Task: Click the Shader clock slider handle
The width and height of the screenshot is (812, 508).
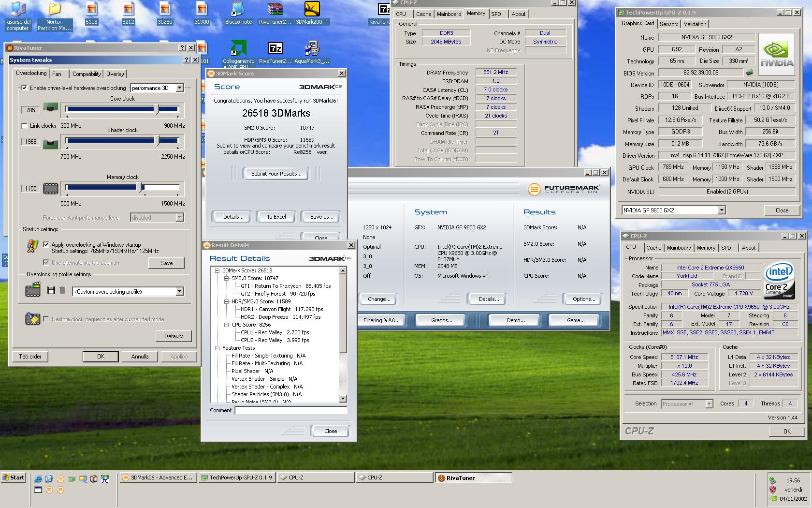Action: (x=158, y=141)
